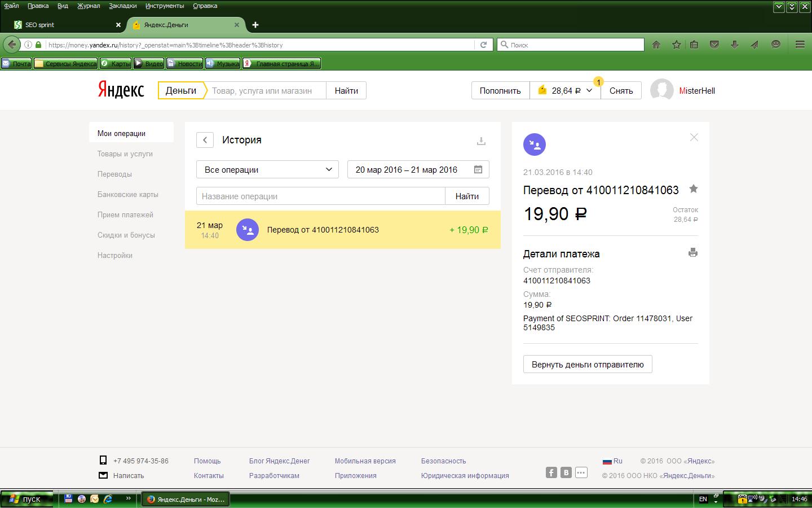Click the print payment details icon

[693, 253]
